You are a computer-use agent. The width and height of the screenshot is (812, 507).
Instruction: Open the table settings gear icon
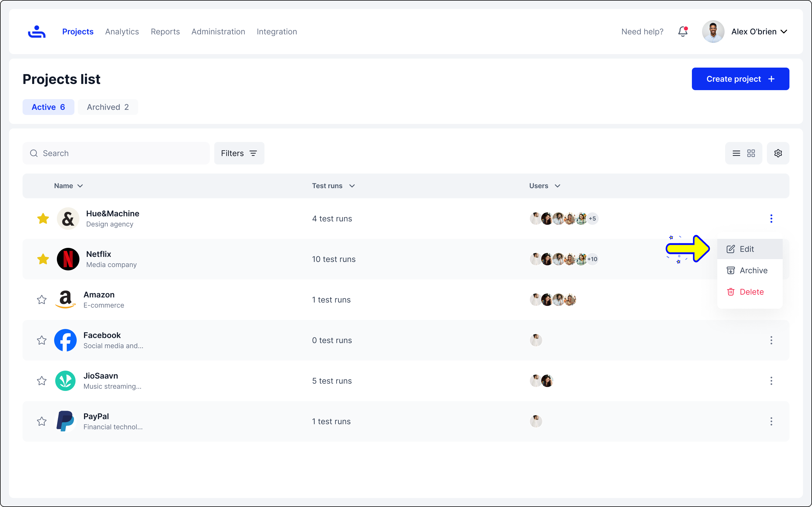tap(778, 153)
